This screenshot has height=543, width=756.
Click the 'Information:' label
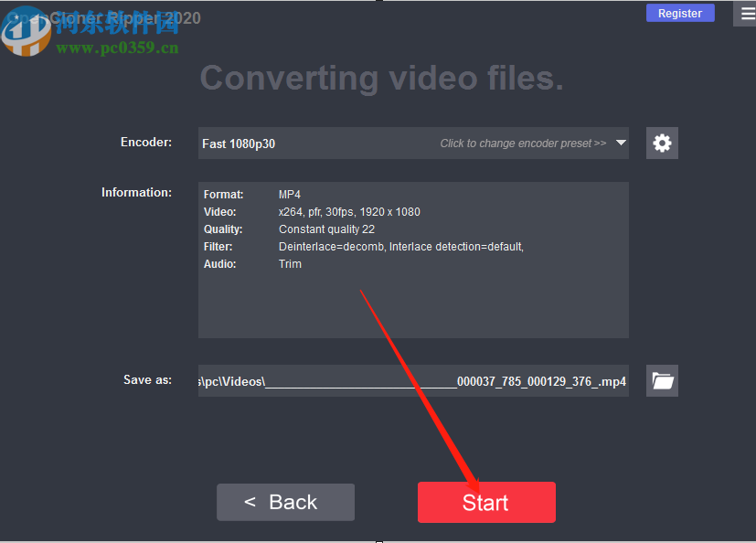[136, 192]
